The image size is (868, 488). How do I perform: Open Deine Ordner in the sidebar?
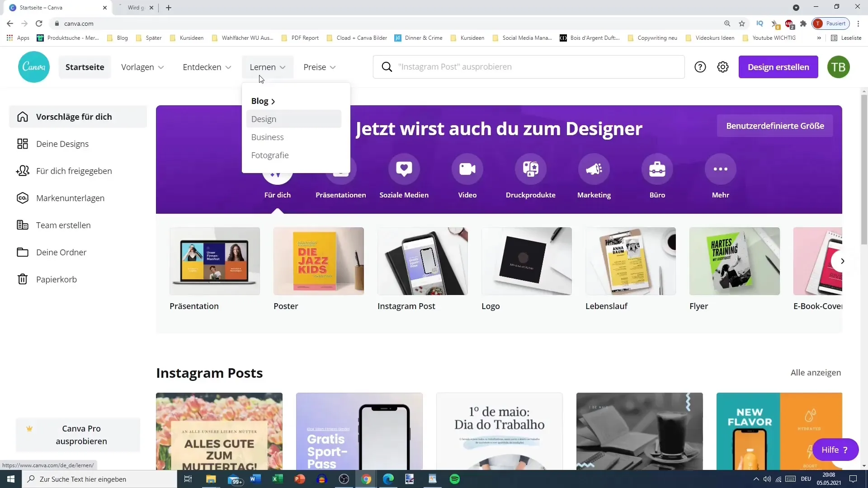point(78,252)
